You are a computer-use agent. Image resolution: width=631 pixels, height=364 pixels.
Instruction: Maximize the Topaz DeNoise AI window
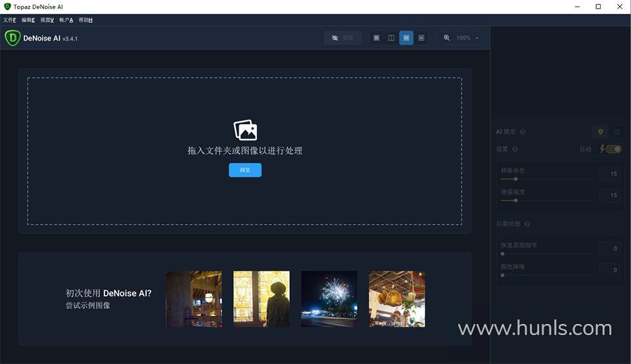(x=598, y=7)
